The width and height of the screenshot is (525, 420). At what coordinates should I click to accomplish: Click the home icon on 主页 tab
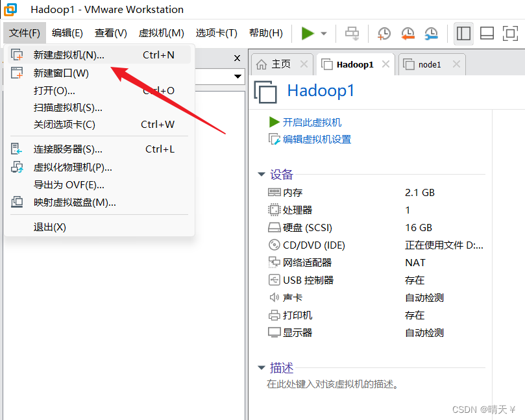[261, 64]
